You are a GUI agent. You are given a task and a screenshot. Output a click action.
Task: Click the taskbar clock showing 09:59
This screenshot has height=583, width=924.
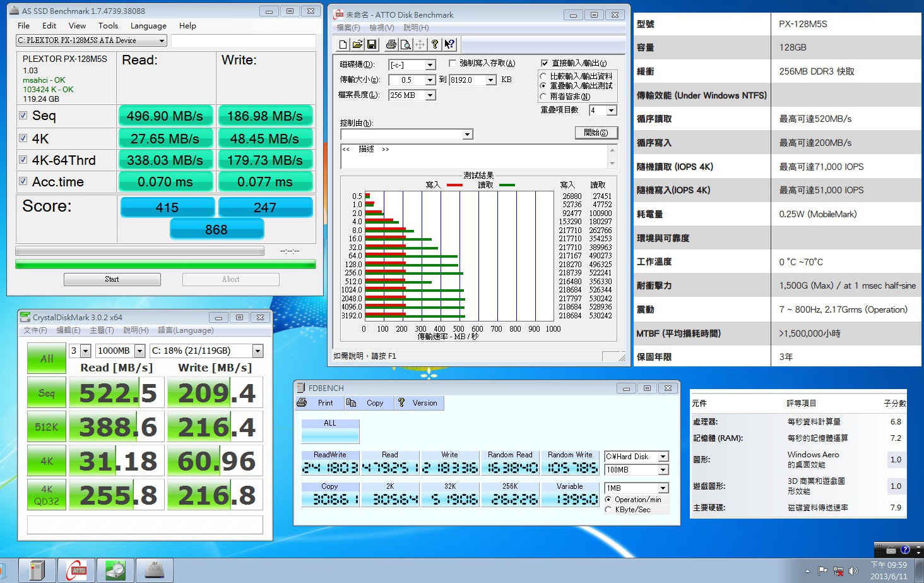(x=889, y=571)
